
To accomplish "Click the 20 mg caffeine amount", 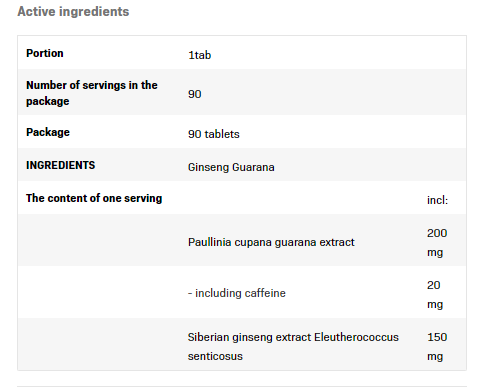I will tap(435, 294).
